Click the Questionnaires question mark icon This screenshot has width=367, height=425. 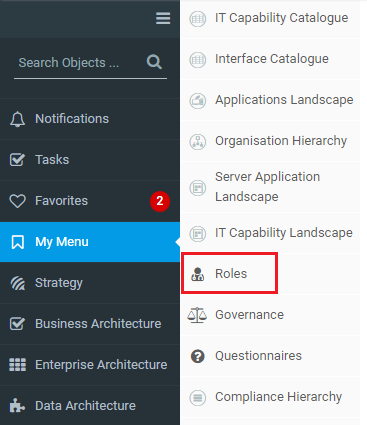[198, 356]
